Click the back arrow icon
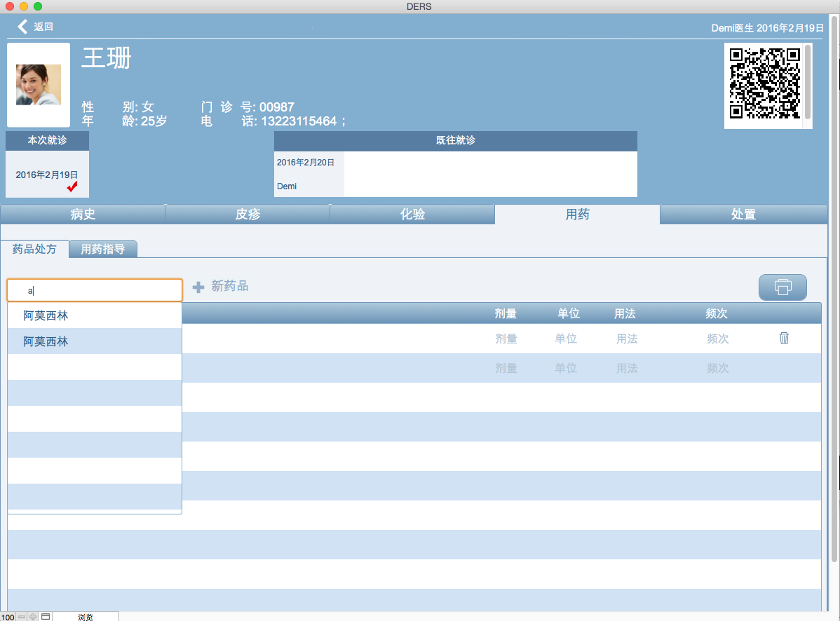 (x=22, y=27)
